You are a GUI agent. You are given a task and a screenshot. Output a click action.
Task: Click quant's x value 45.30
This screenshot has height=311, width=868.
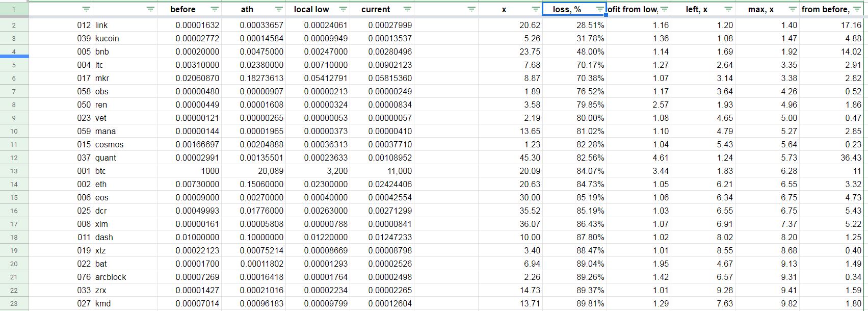(x=510, y=158)
